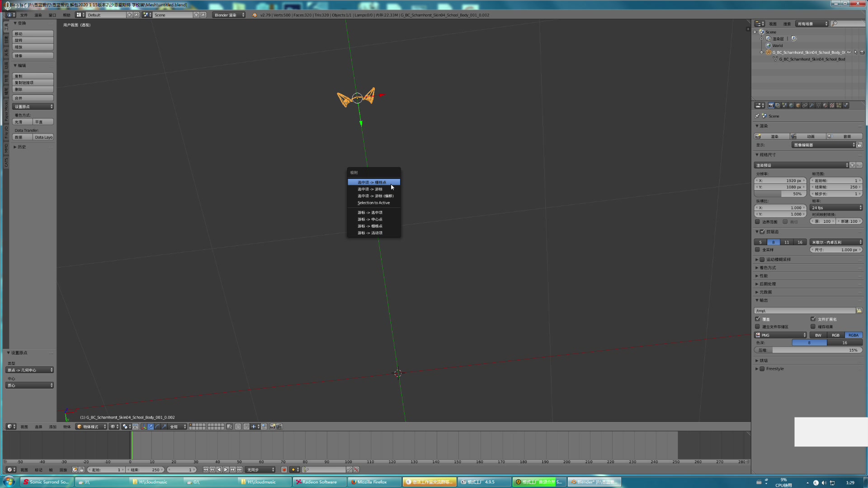The image size is (868, 488).
Task: Open the modifiers tab wrench icon
Action: click(x=811, y=105)
